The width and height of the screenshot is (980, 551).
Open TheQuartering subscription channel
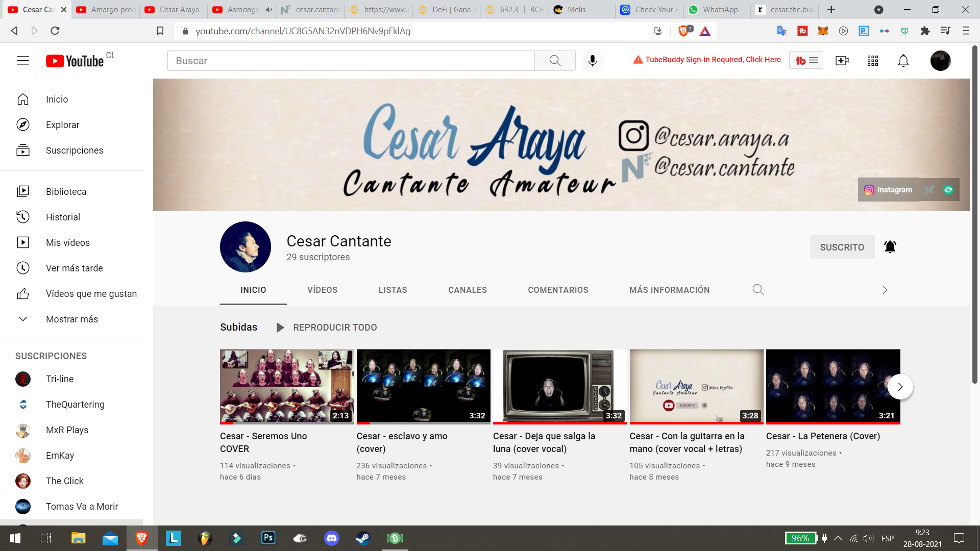[x=71, y=405]
